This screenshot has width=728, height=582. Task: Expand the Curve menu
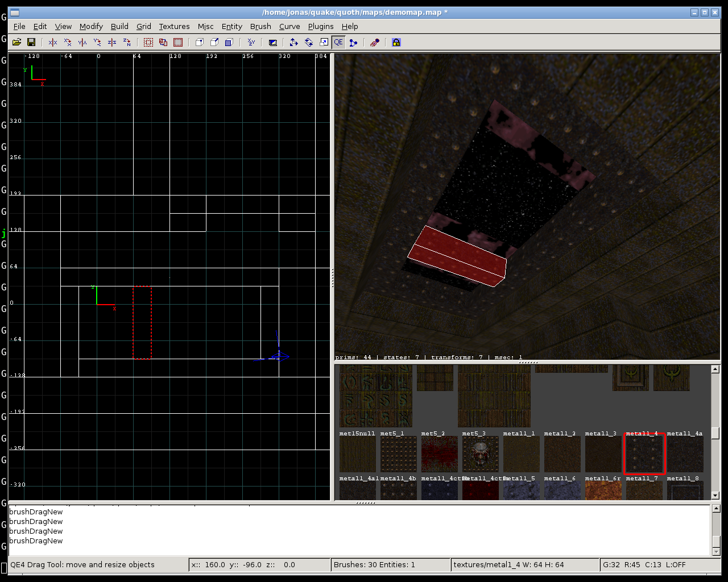pyautogui.click(x=289, y=26)
